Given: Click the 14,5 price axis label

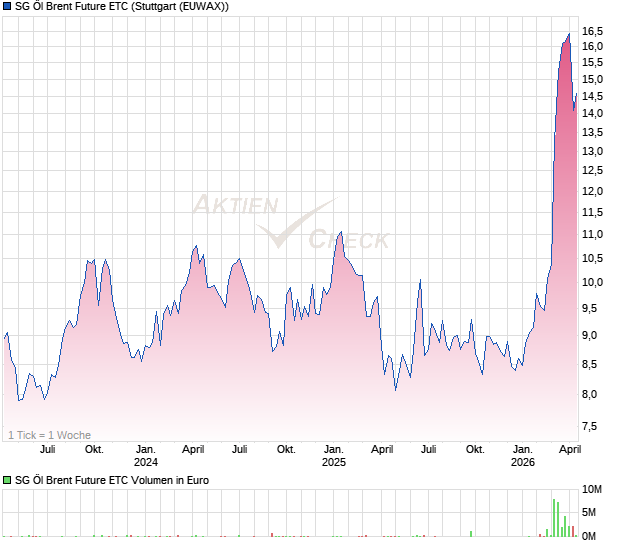Looking at the screenshot, I should tap(592, 96).
